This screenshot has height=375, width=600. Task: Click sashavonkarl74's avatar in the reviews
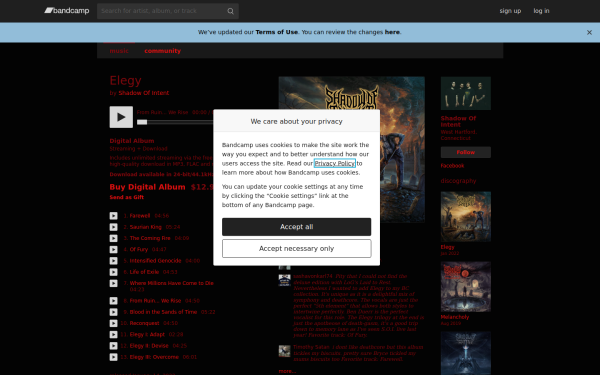pyautogui.click(x=284, y=280)
